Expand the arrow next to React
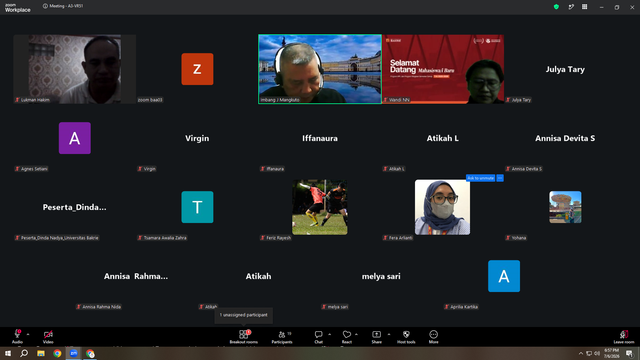 (356, 334)
